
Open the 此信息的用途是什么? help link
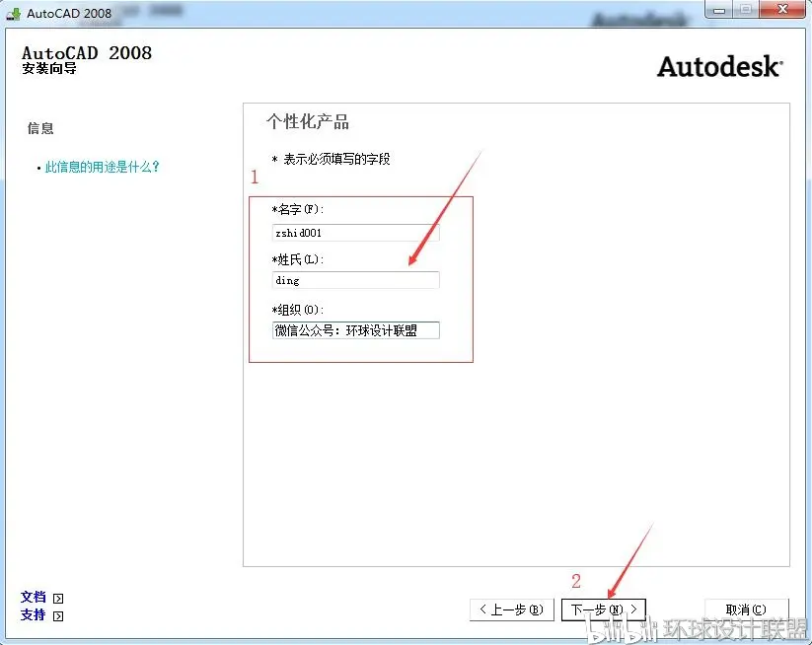(102, 167)
